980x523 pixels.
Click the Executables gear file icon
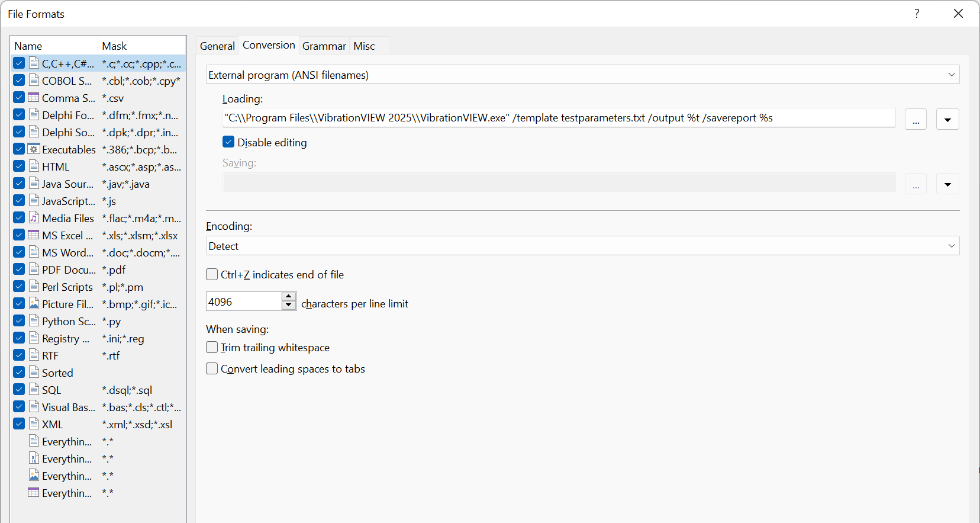(x=34, y=149)
